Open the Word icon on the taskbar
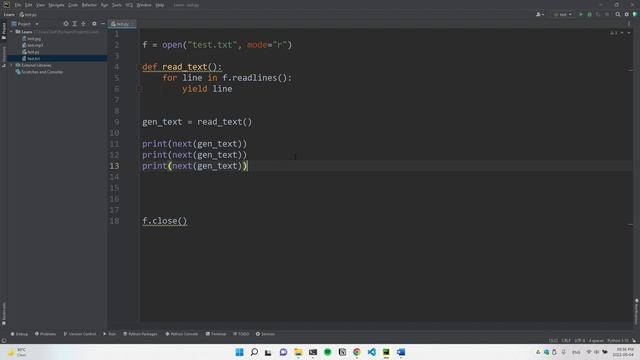640x360 pixels. [x=401, y=352]
